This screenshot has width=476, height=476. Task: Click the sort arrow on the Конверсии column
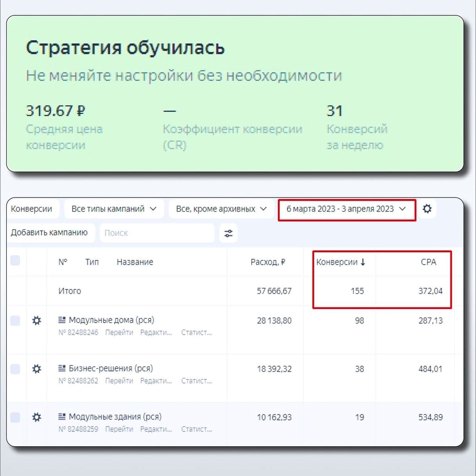[x=363, y=262]
